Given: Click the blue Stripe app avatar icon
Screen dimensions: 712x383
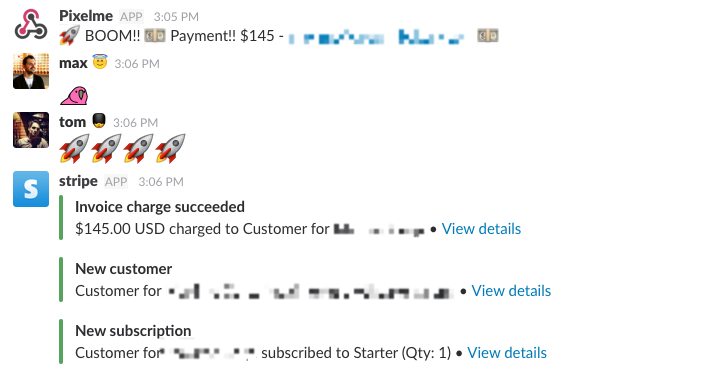Looking at the screenshot, I should coord(31,189).
